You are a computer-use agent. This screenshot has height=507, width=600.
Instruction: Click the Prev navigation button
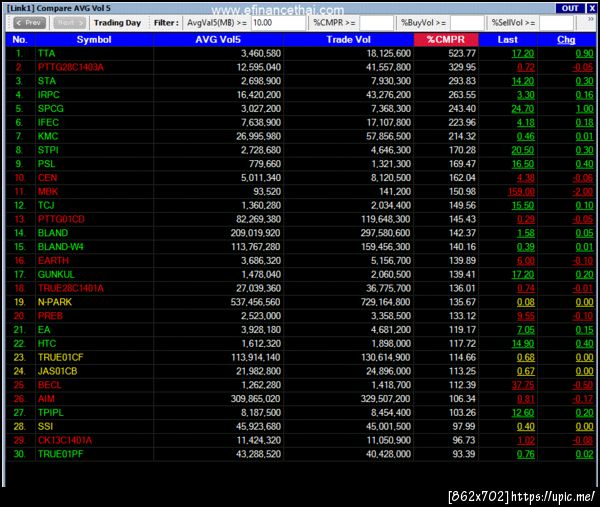29,23
